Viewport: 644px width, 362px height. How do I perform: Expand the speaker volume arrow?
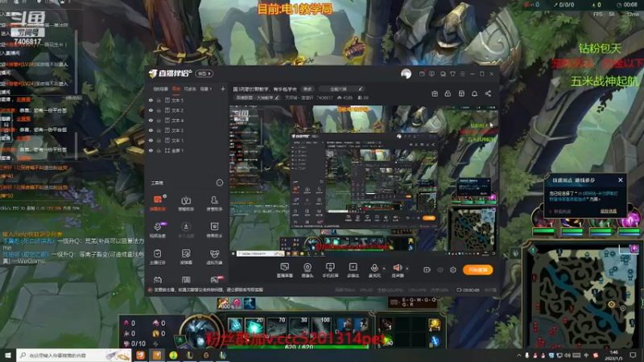click(x=407, y=269)
